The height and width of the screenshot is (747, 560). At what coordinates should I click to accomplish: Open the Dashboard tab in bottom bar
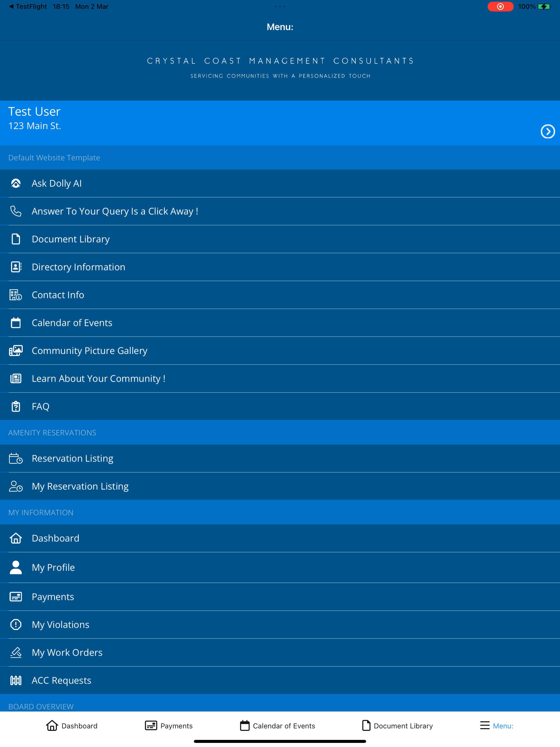coord(72,725)
